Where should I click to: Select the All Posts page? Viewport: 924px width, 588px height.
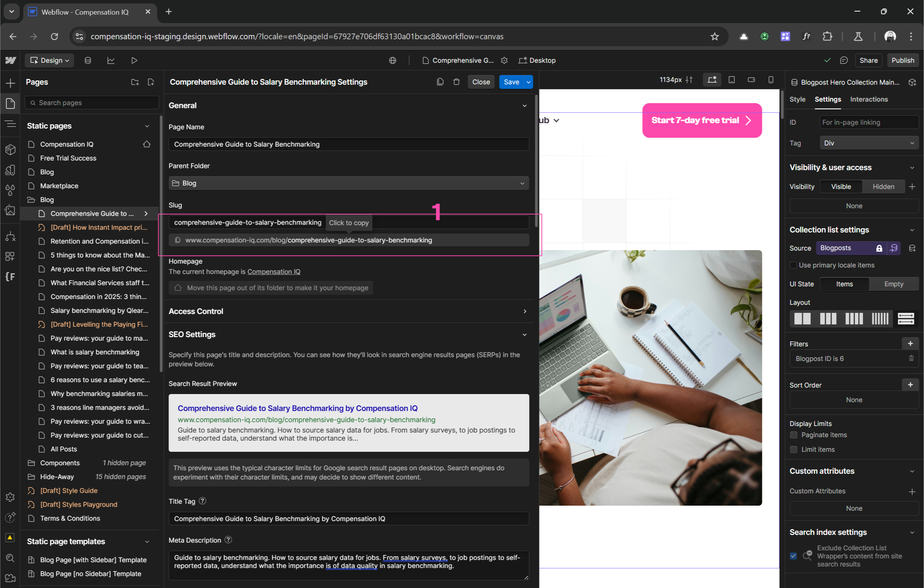tap(63, 449)
